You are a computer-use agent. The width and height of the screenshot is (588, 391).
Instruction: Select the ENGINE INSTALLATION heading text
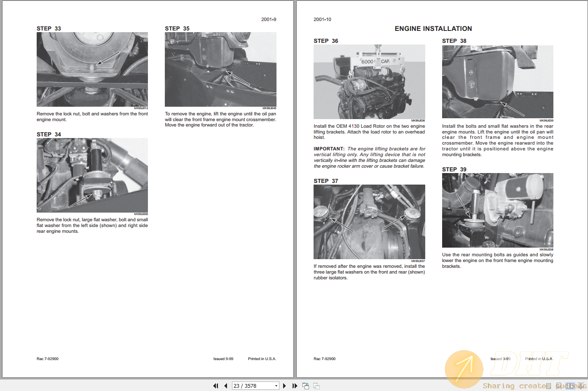[433, 29]
